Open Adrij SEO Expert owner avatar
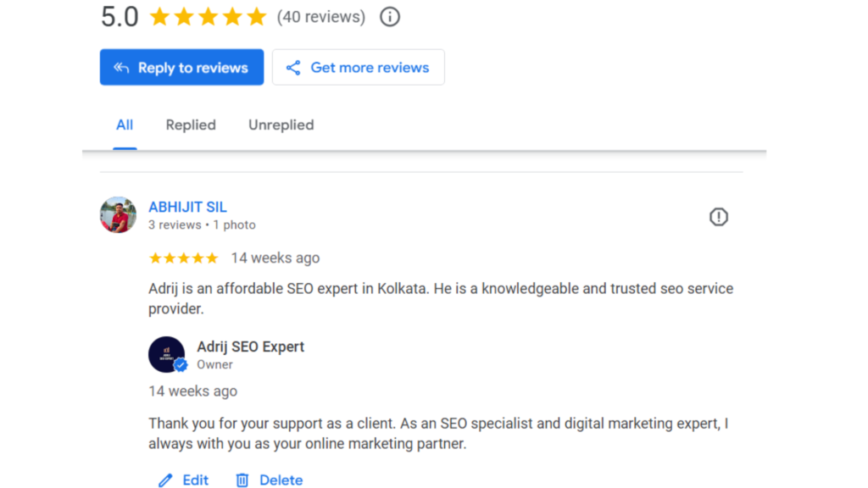868x488 pixels. (x=167, y=354)
